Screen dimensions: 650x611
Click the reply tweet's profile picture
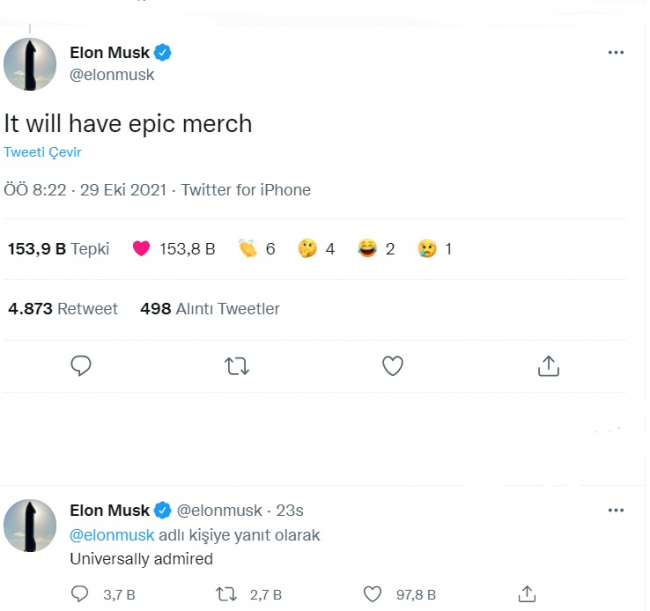click(x=30, y=526)
